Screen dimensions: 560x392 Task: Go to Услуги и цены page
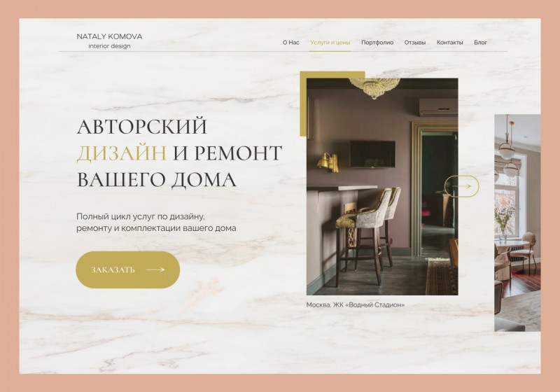coord(330,43)
